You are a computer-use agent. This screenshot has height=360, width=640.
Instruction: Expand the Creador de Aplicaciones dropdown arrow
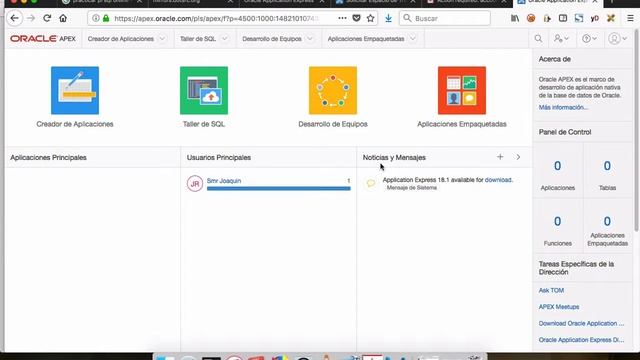pos(162,39)
